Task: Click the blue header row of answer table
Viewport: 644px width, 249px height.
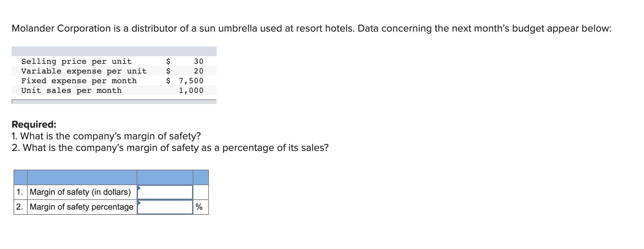Action: [111, 177]
